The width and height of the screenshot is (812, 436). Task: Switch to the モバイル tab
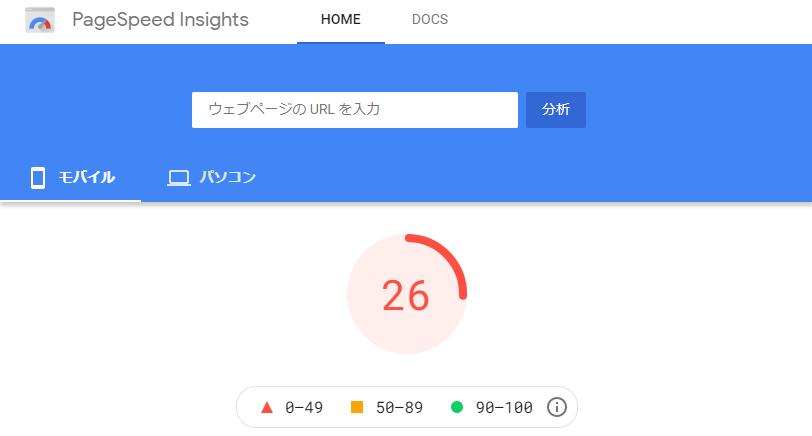(70, 178)
